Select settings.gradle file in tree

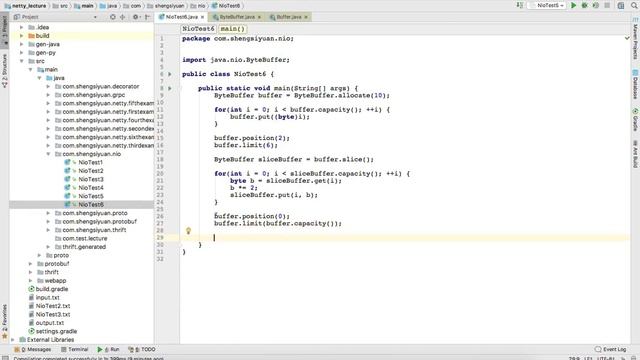(56, 331)
